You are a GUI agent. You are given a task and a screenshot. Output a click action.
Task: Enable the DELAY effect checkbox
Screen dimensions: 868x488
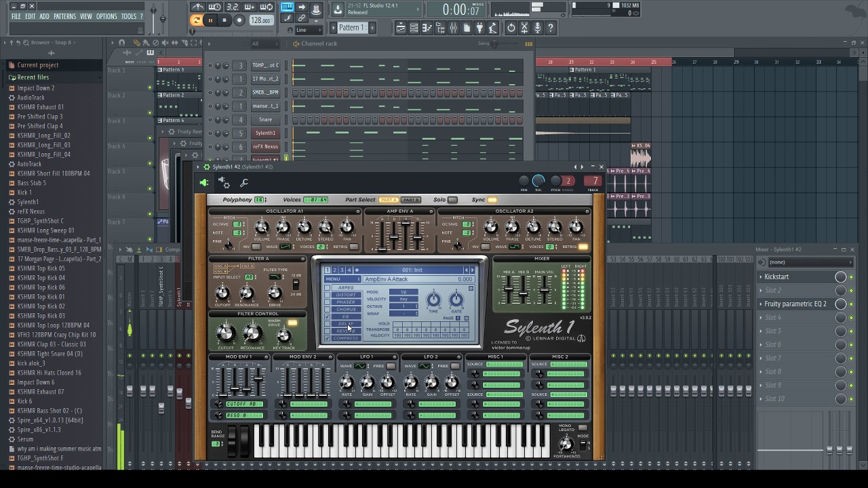click(x=327, y=324)
